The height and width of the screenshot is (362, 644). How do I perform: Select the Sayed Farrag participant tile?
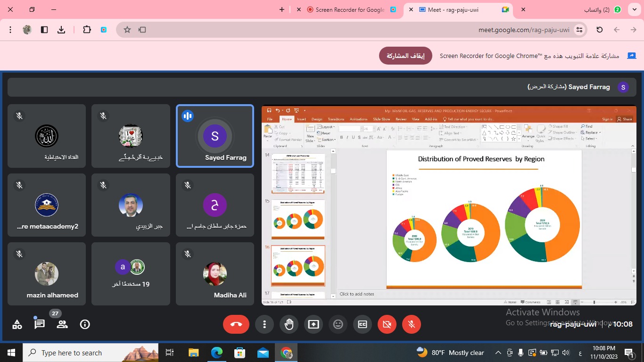pos(215,136)
